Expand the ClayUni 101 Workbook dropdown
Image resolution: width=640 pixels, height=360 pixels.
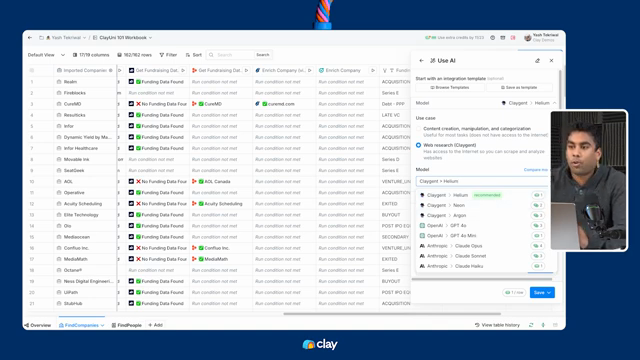pyautogui.click(x=151, y=38)
